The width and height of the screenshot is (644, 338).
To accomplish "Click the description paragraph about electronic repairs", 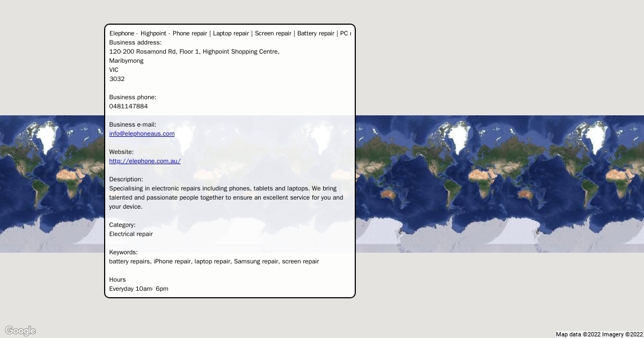I will tap(225, 197).
